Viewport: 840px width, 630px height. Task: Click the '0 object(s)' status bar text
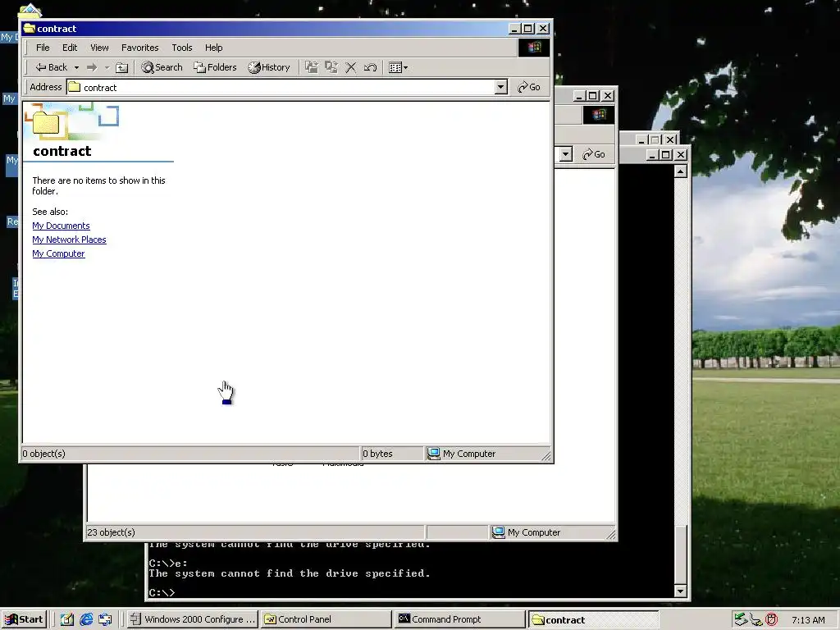(x=44, y=454)
